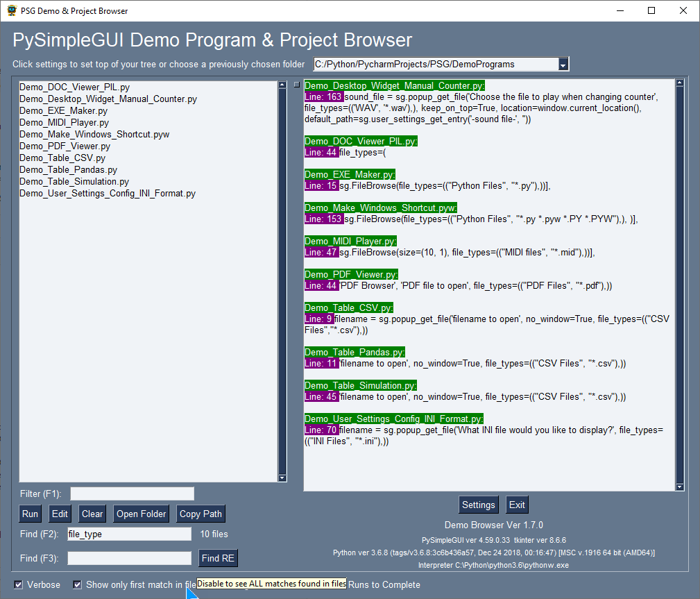The image size is (700, 599).
Task: Click the Clear button
Action: tap(92, 514)
